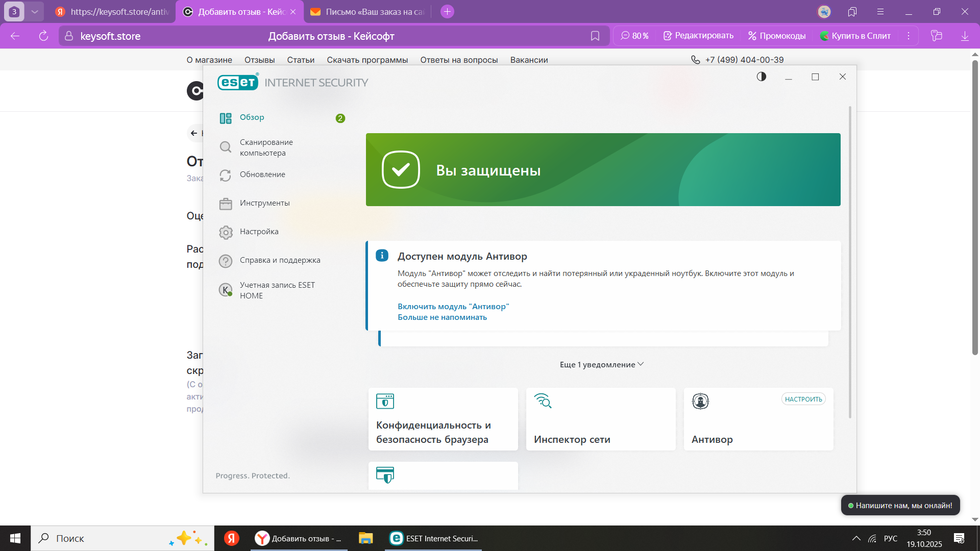Viewport: 980px width, 551px height.
Task: Switch to the 'Письмо Ваш заказ' browser tab
Action: click(x=367, y=11)
